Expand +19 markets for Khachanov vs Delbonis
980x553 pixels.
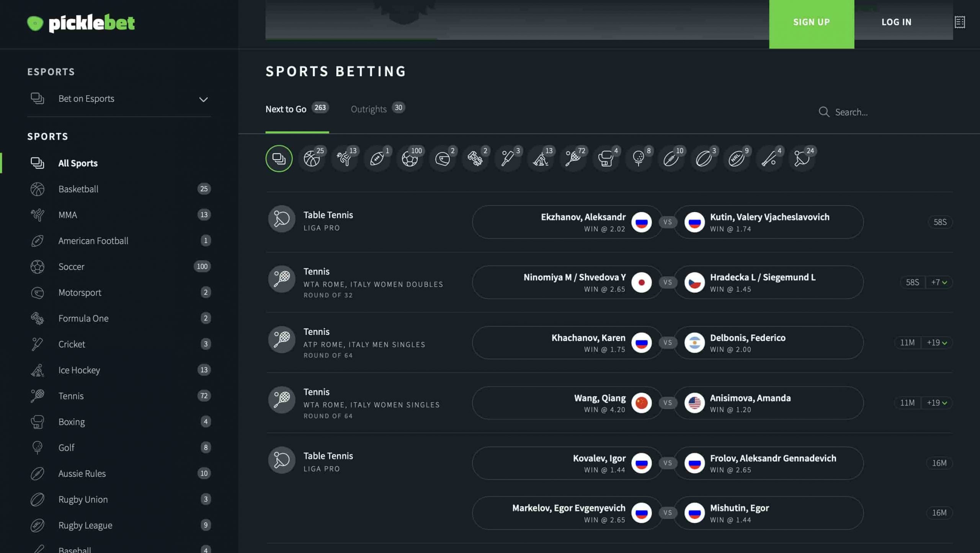(x=937, y=343)
